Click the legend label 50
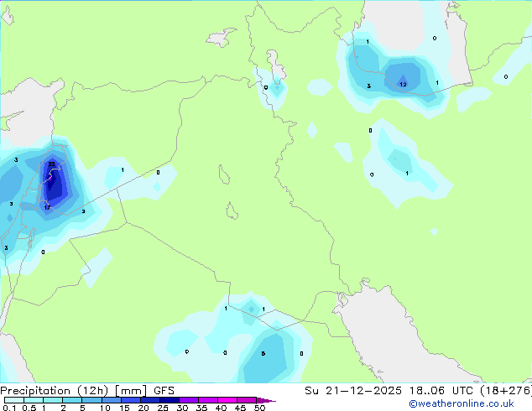Viewport: 532px width, 411px height. tap(259, 408)
